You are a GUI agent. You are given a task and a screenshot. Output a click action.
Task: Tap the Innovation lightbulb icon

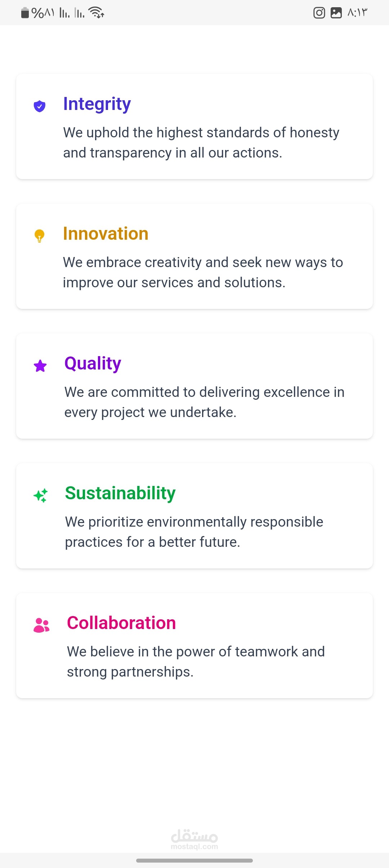39,236
